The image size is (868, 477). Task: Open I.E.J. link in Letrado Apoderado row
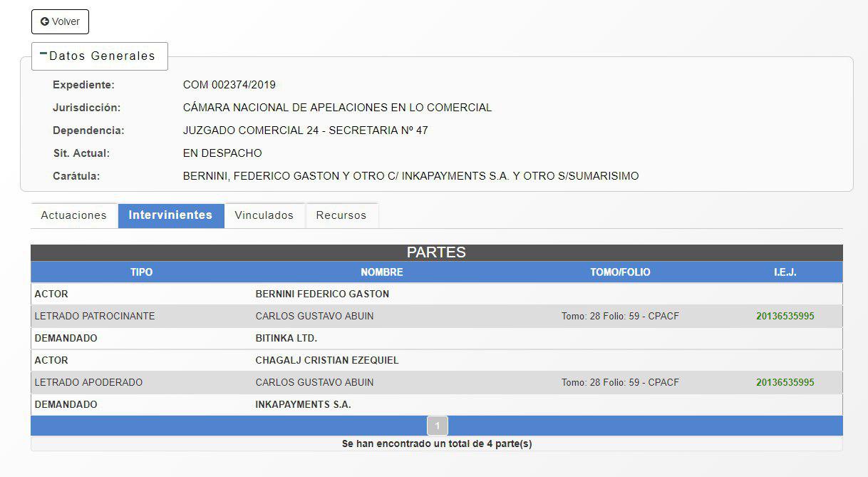[x=785, y=382]
